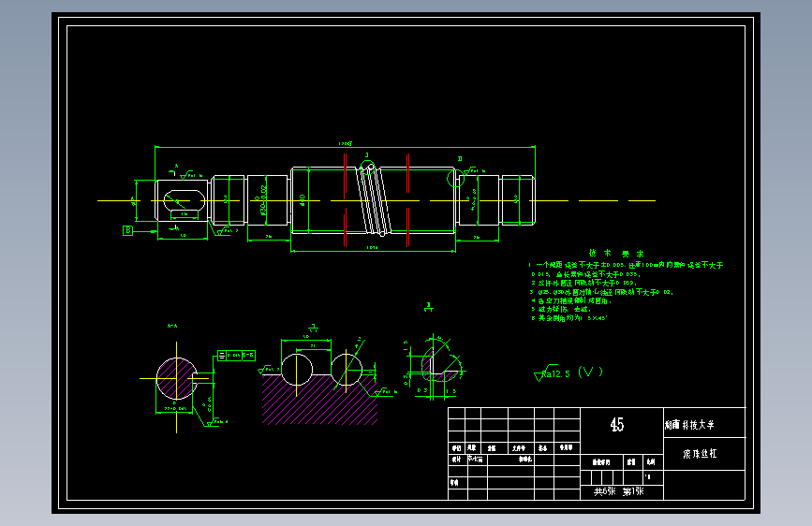Select the detail II view label

point(429,308)
